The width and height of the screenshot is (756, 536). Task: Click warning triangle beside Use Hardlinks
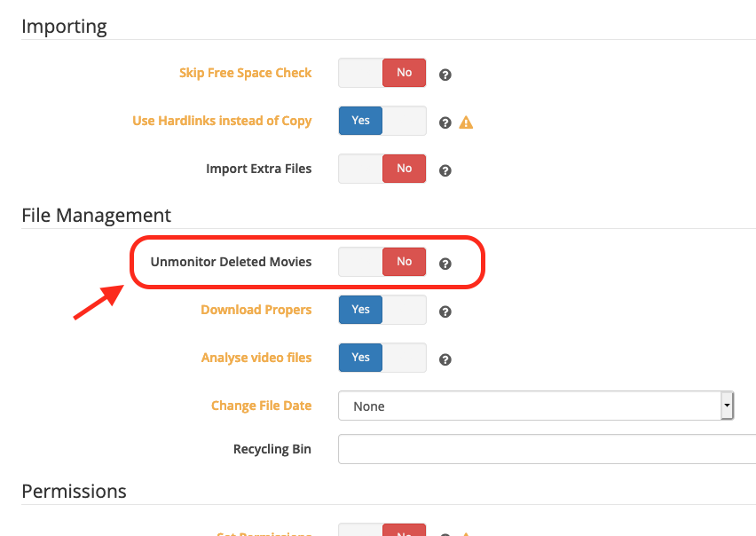466,122
